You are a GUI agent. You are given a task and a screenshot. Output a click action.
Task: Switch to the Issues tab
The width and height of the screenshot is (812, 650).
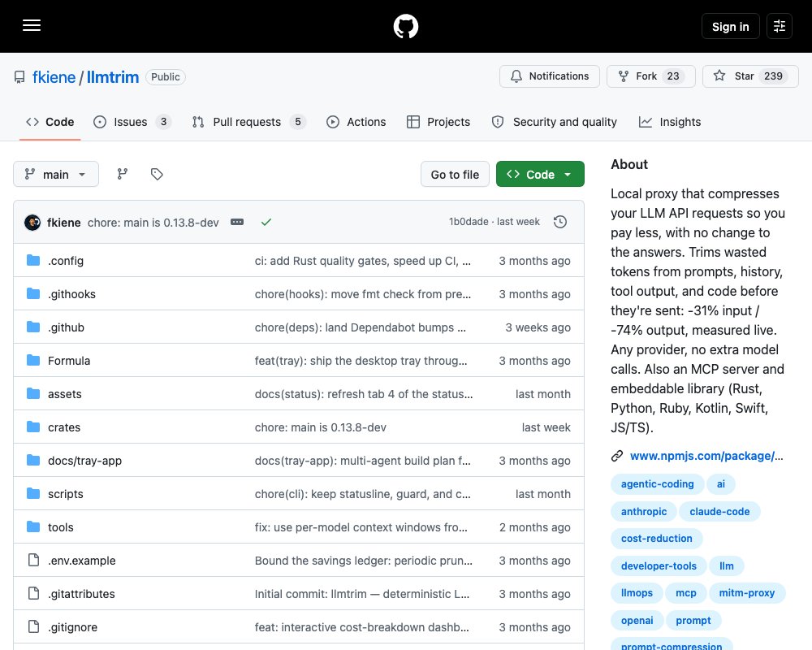point(132,122)
